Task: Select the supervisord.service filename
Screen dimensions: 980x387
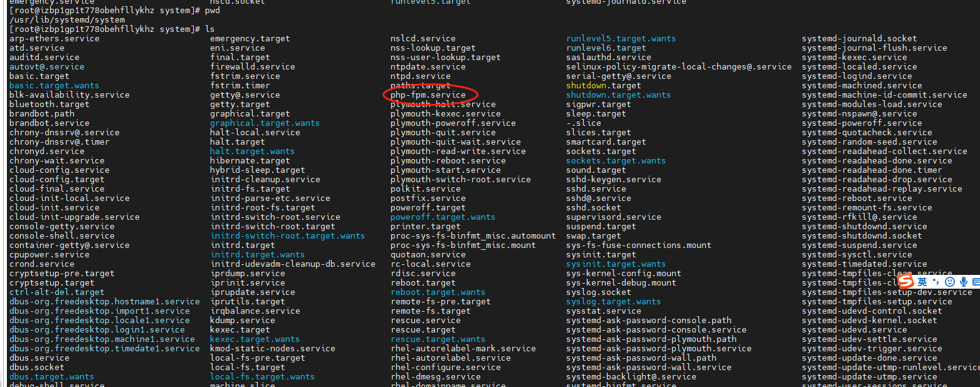Action: [613, 217]
